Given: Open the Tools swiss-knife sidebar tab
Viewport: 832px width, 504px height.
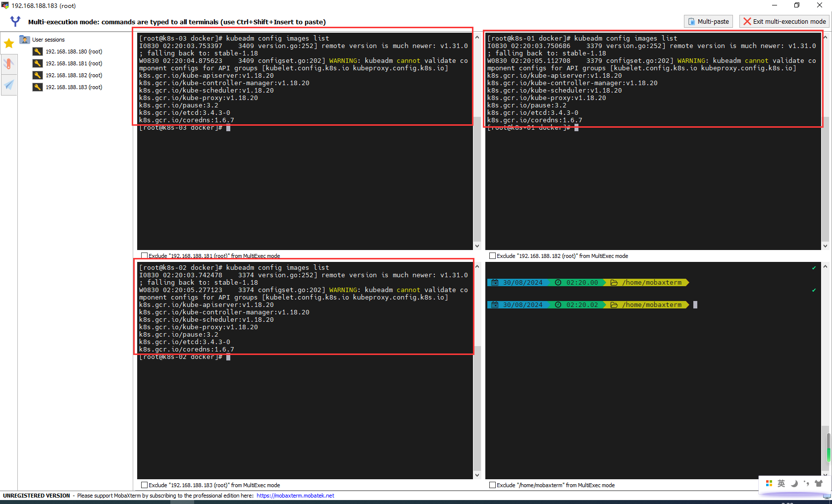Looking at the screenshot, I should 9,64.
